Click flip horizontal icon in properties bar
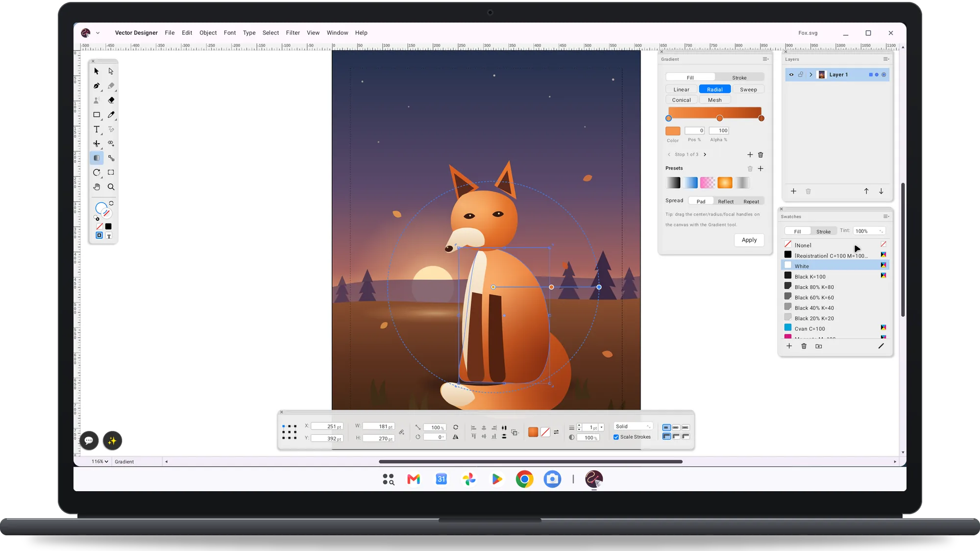This screenshot has width=980, height=551. pyautogui.click(x=456, y=437)
